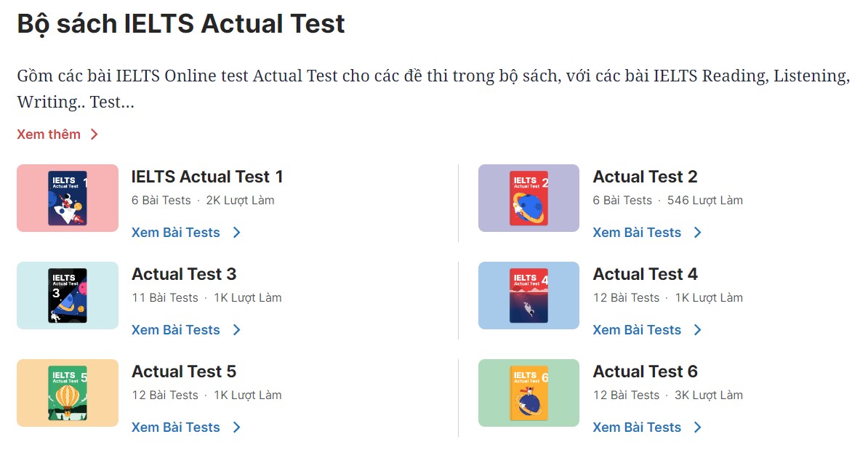Image resolution: width=868 pixels, height=450 pixels.
Task: Click the arrow next to Test 1's Xem Bài Tests
Action: tap(237, 233)
